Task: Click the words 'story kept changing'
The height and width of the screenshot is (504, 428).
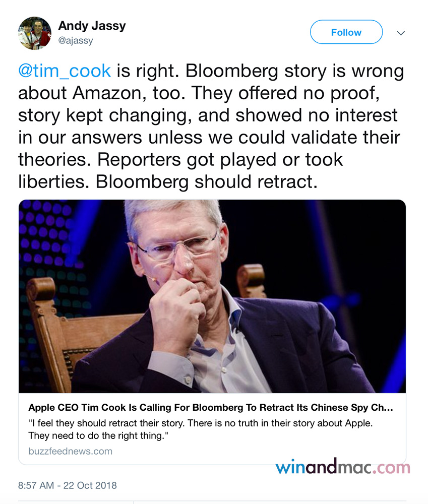Action: click(x=104, y=115)
